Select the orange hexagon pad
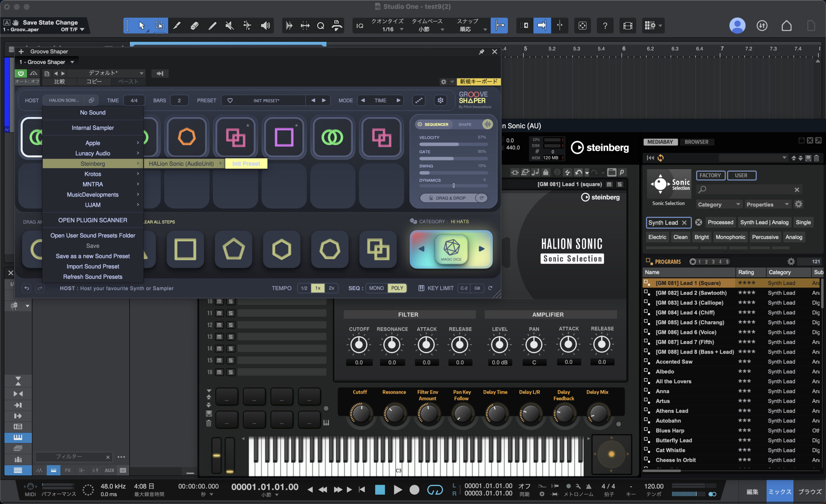The image size is (826, 504). point(186,137)
